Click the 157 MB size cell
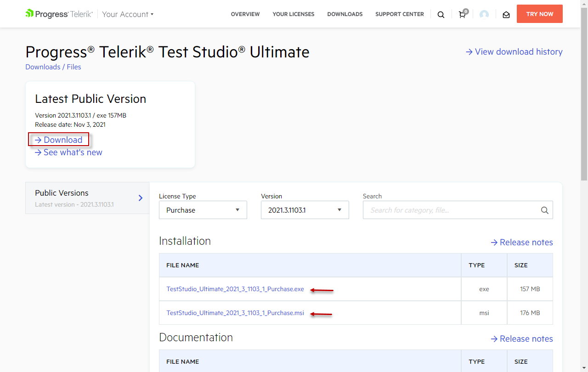This screenshot has width=588, height=372. [x=530, y=289]
